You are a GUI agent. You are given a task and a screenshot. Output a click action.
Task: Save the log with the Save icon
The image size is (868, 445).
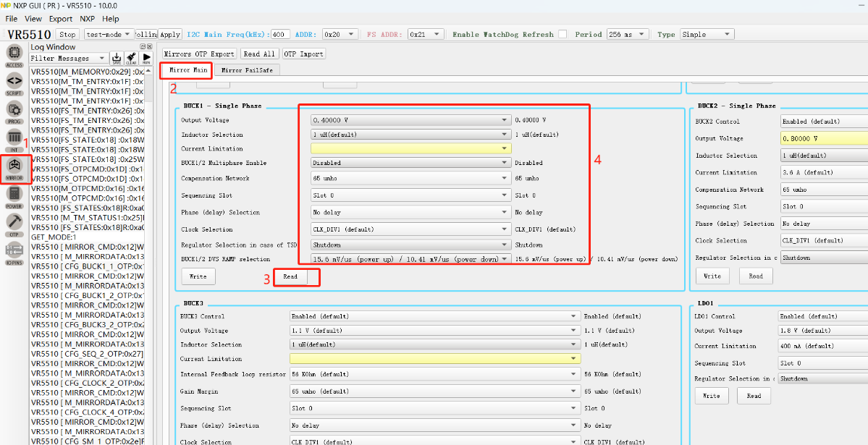pos(117,58)
